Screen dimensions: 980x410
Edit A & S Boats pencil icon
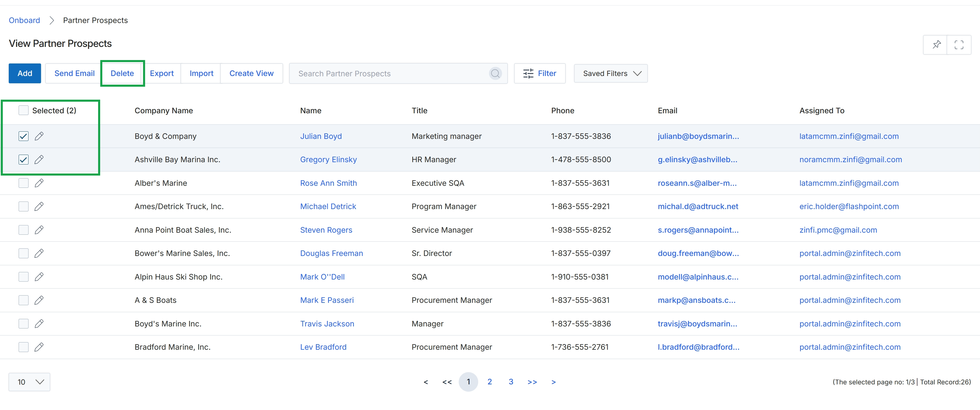[39, 300]
